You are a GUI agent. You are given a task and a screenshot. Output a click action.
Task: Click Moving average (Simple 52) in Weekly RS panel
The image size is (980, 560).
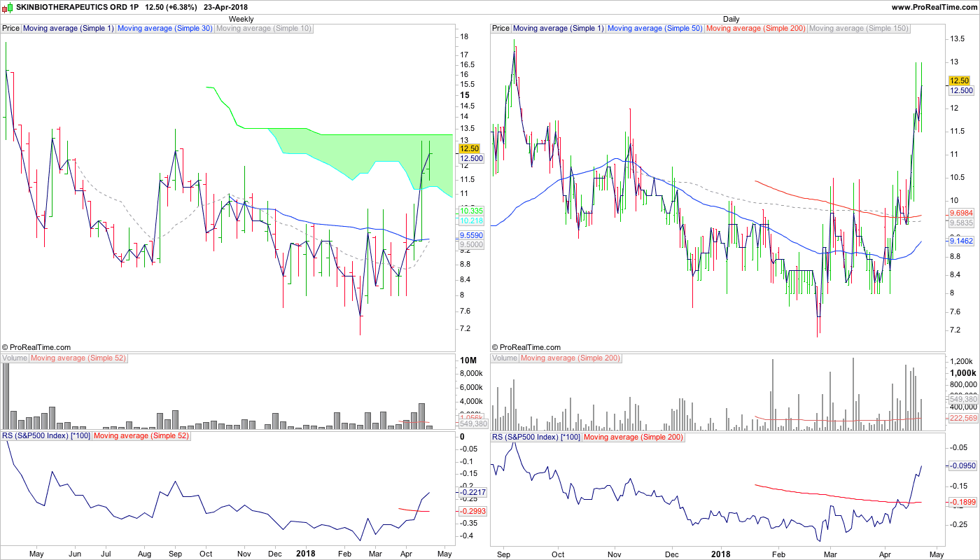coord(142,437)
